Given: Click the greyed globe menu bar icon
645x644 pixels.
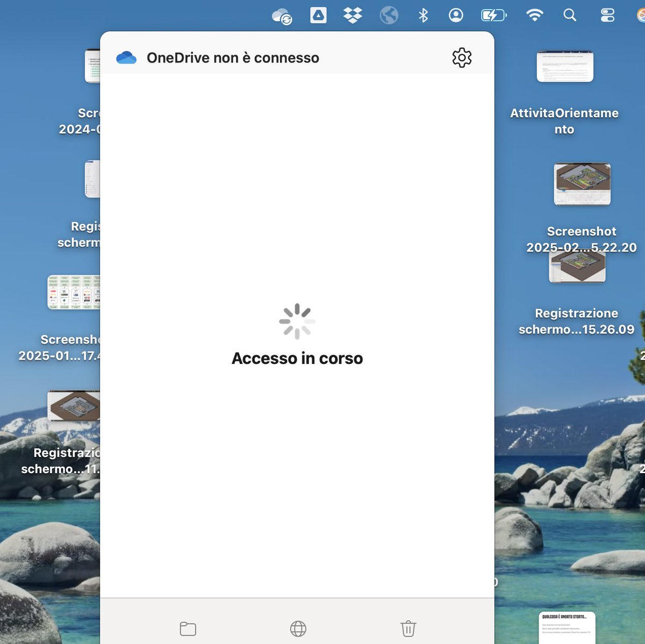Looking at the screenshot, I should (x=389, y=16).
